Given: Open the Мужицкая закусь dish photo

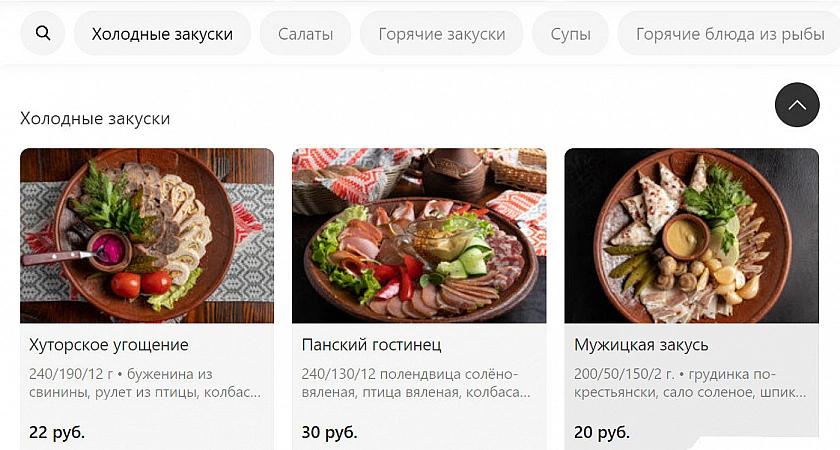Looking at the screenshot, I should 692,236.
